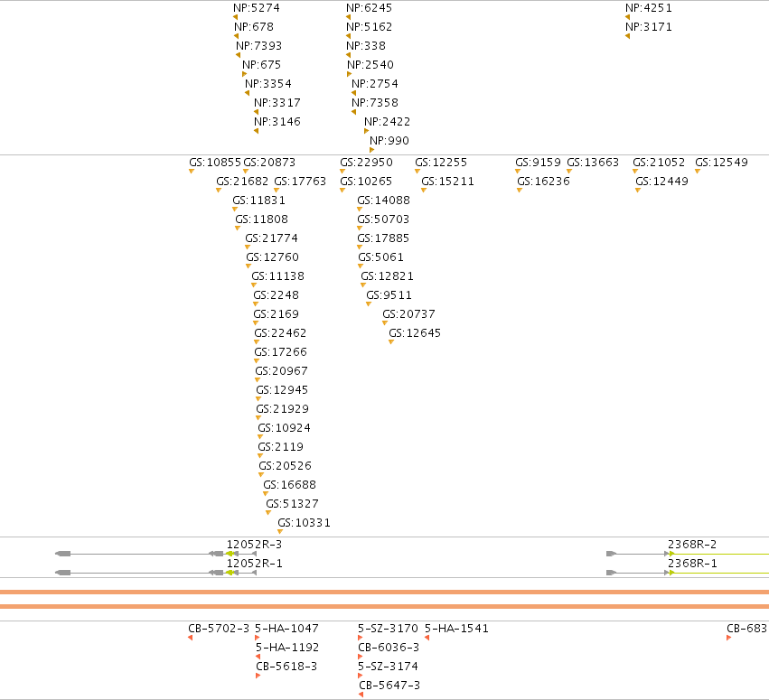The width and height of the screenshot is (769, 700).
Task: Select the GS:11138 feature
Action: [278, 276]
